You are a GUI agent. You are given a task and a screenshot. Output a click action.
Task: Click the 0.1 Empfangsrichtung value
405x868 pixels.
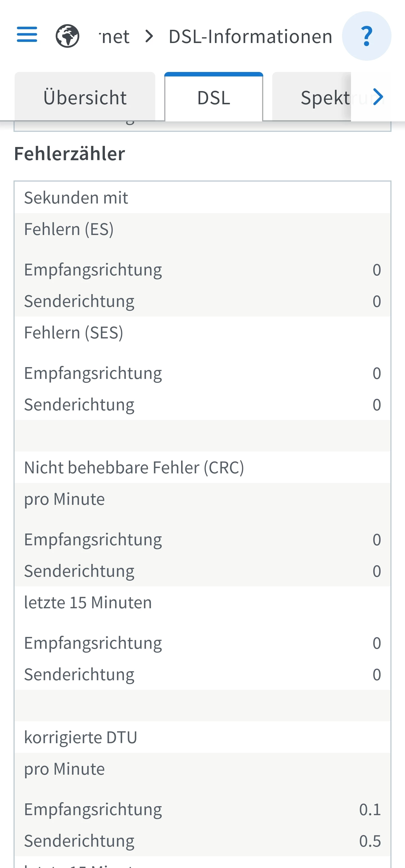370,809
